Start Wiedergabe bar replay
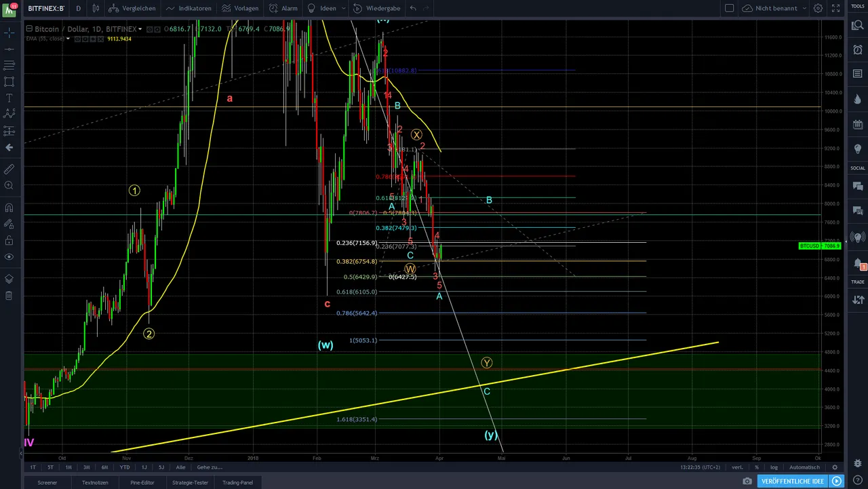The height and width of the screenshot is (489, 868). click(376, 8)
